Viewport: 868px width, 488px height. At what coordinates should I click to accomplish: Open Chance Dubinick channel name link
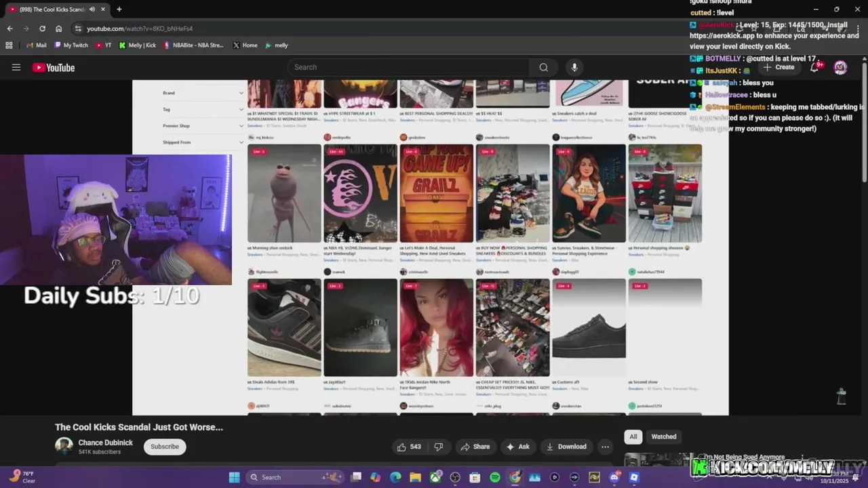tap(105, 443)
